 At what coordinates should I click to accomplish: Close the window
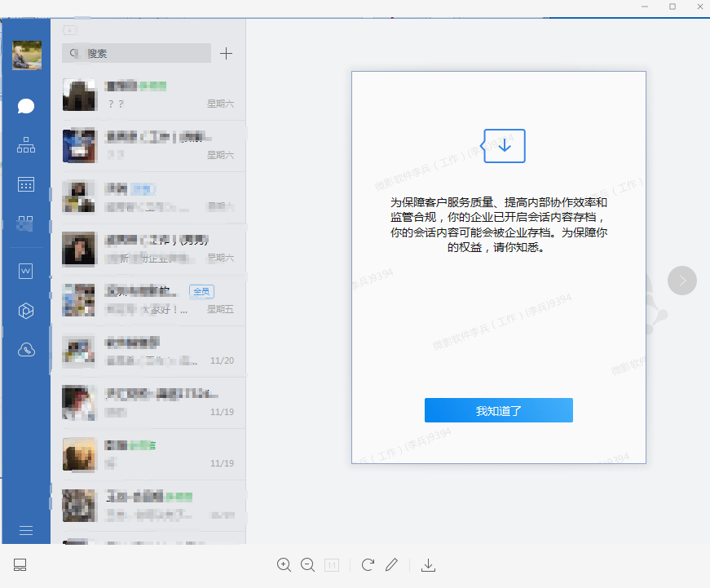click(699, 7)
